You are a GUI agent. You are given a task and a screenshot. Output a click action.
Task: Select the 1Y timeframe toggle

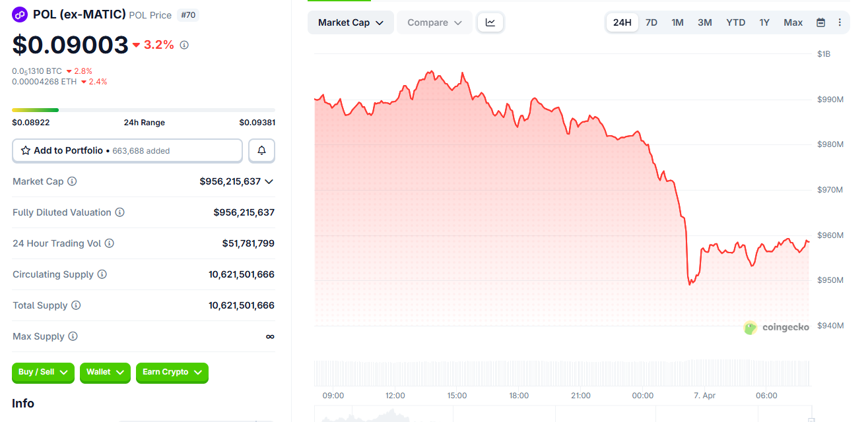pos(764,22)
